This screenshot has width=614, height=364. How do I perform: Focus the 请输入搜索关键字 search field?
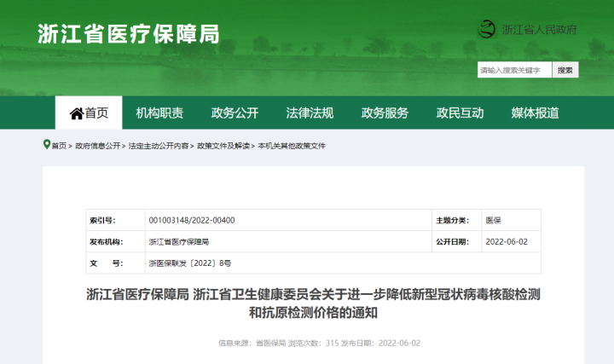(x=514, y=70)
